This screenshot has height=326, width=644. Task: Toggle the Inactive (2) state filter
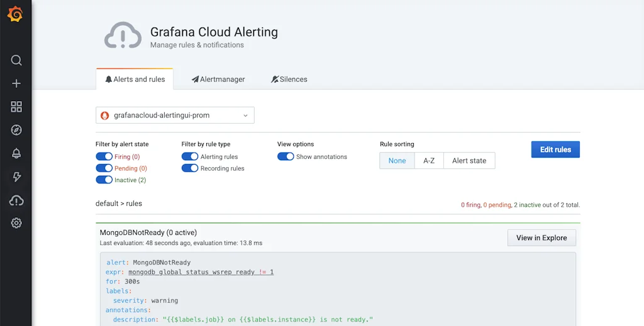(104, 180)
